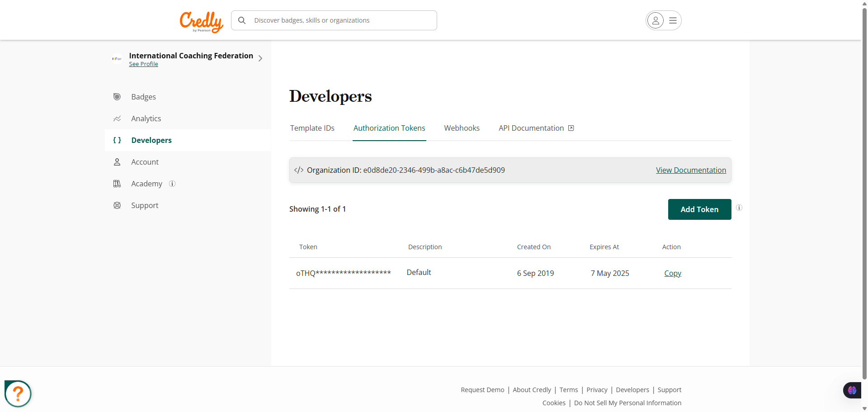Viewport: 868px width, 412px height.
Task: Click the Academy books icon
Action: [x=117, y=184]
